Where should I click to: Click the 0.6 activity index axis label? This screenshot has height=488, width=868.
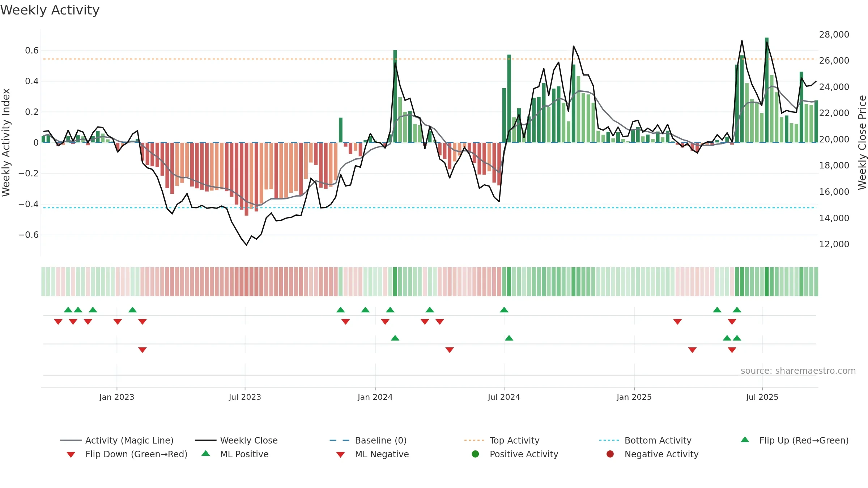[x=32, y=50]
